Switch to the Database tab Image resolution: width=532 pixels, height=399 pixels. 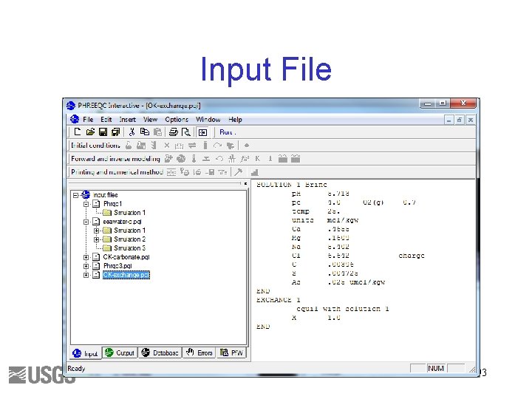click(x=160, y=353)
